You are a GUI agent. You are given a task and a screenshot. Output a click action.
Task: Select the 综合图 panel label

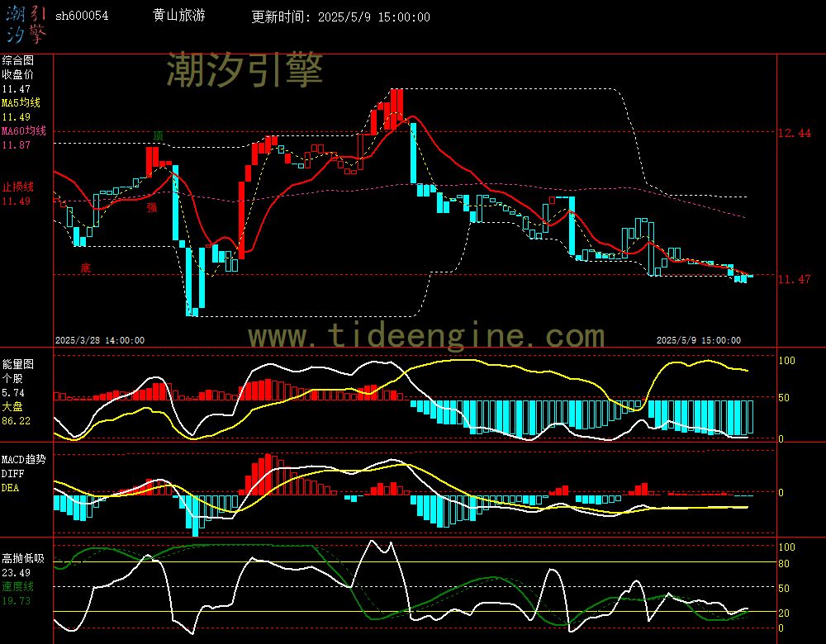18,60
